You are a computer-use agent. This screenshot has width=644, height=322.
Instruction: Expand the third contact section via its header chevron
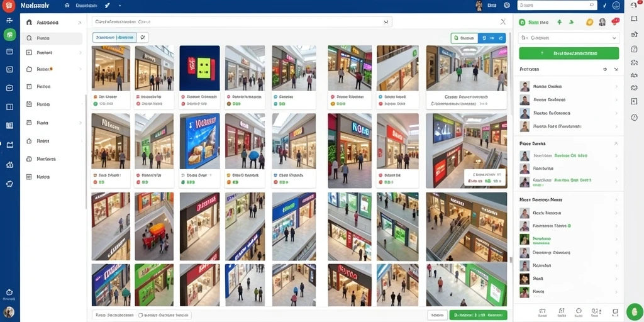point(616,200)
